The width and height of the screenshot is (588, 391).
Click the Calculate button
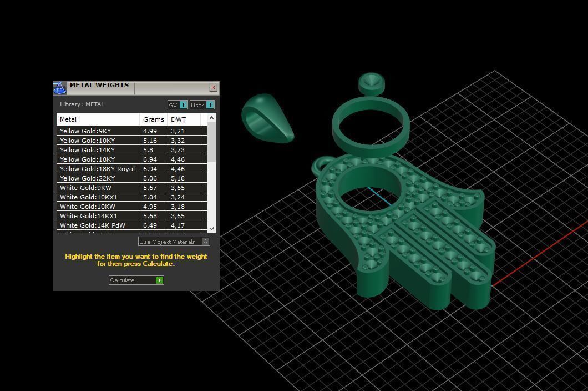[x=136, y=280]
